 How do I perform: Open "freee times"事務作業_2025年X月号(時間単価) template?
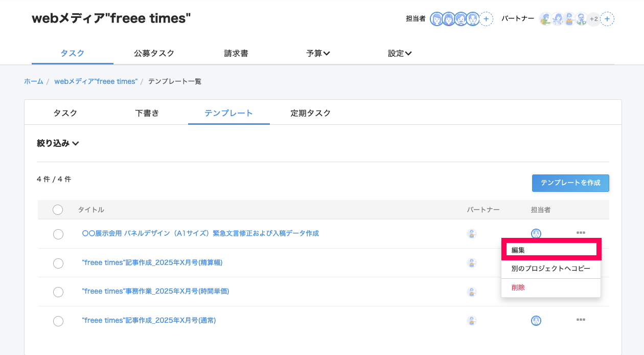click(x=155, y=291)
